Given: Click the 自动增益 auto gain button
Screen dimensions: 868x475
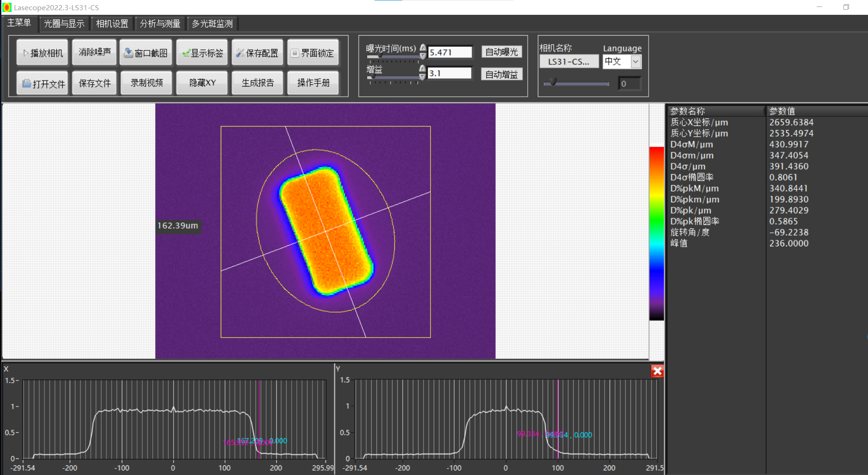Looking at the screenshot, I should tap(502, 74).
